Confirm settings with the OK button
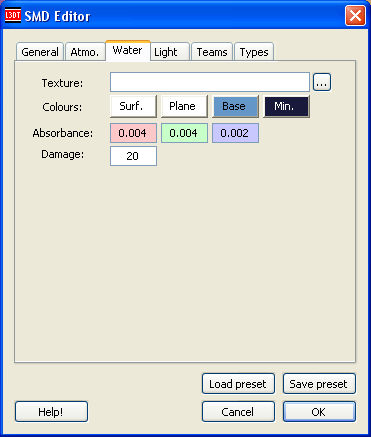Screen dimensions: 371x437 319,412
